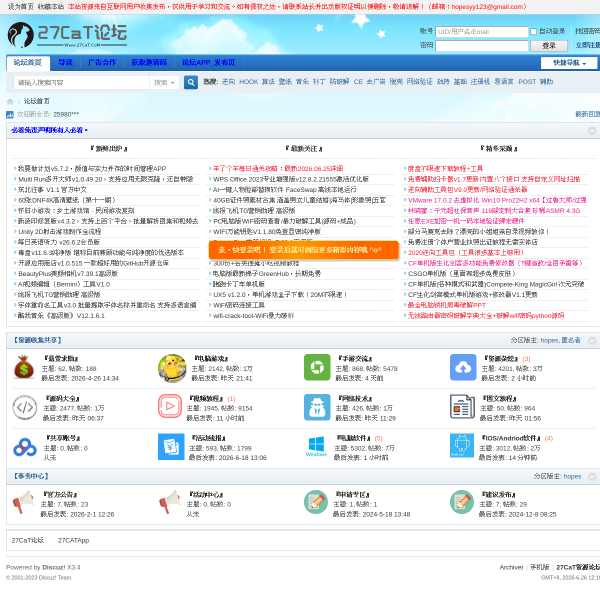Open thread 'CSGO单机版'
Screen dimensions: 600x600
coord(461,274)
